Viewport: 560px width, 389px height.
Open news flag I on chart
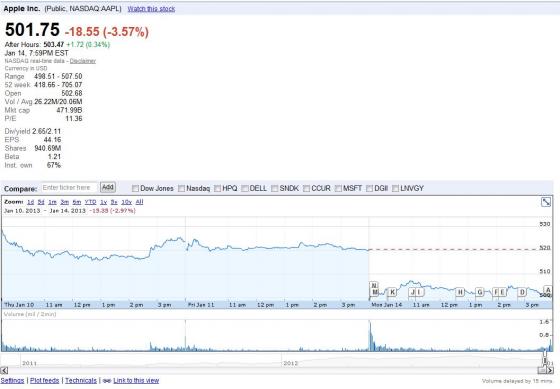coord(420,292)
